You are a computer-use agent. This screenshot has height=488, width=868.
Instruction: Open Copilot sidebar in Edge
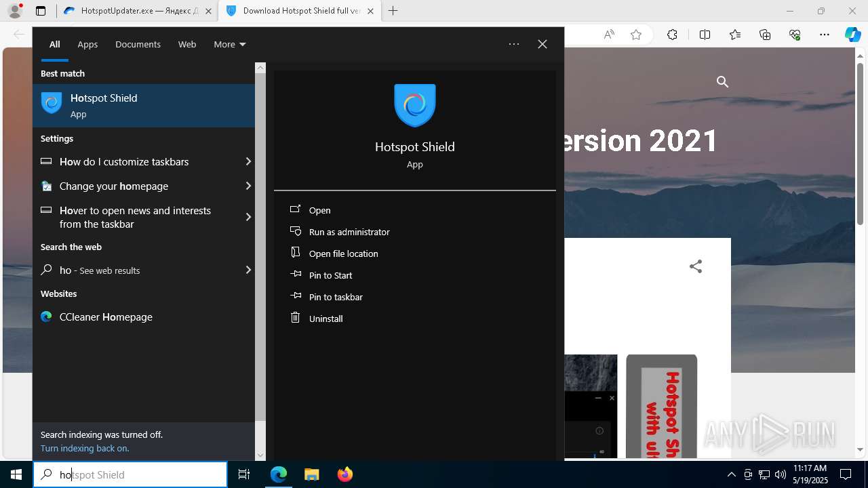pyautogui.click(x=852, y=35)
